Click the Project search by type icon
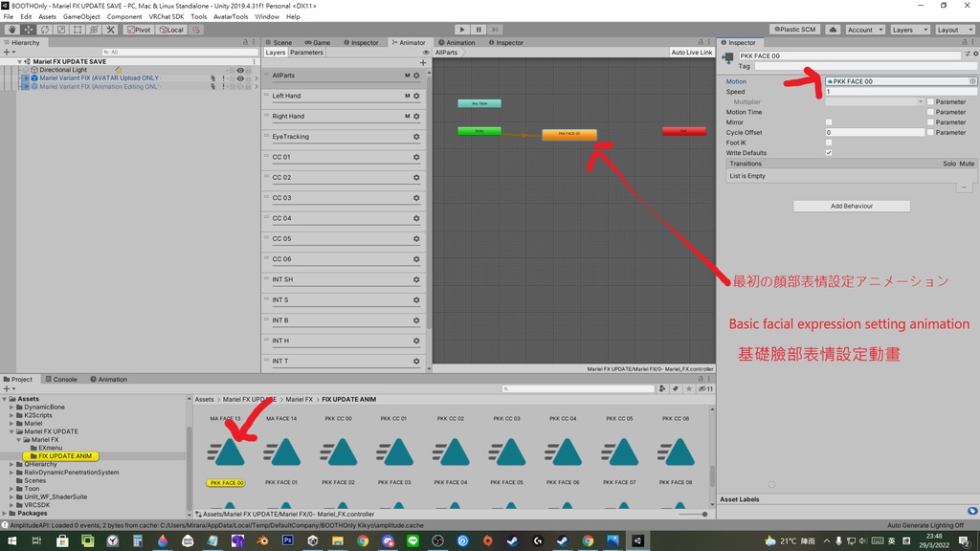Image resolution: width=980 pixels, height=551 pixels. [662, 388]
